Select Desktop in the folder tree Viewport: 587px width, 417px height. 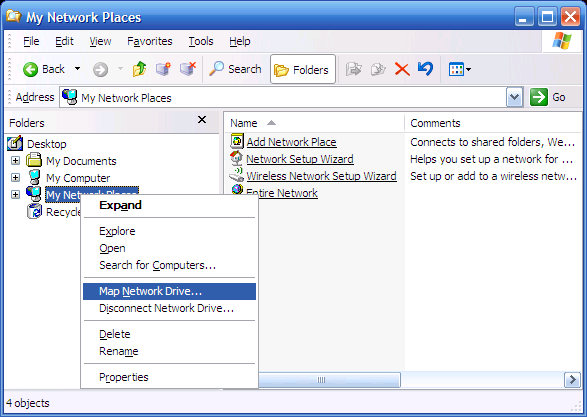(x=47, y=144)
